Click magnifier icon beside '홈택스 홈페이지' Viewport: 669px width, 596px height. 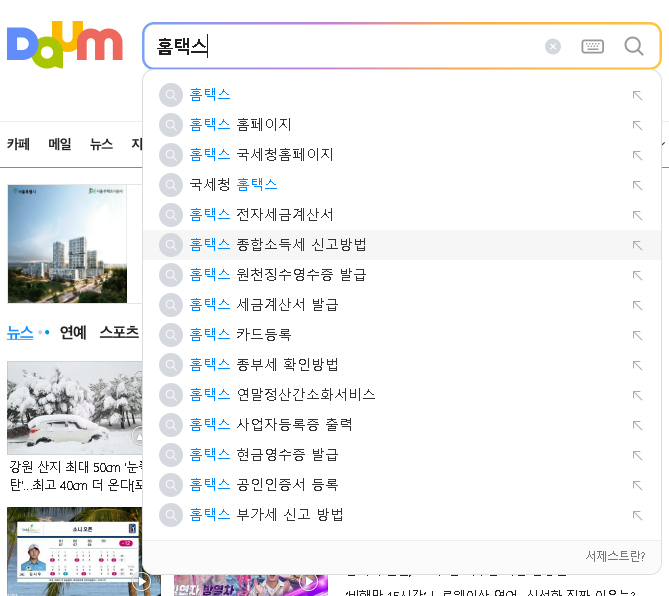click(171, 125)
